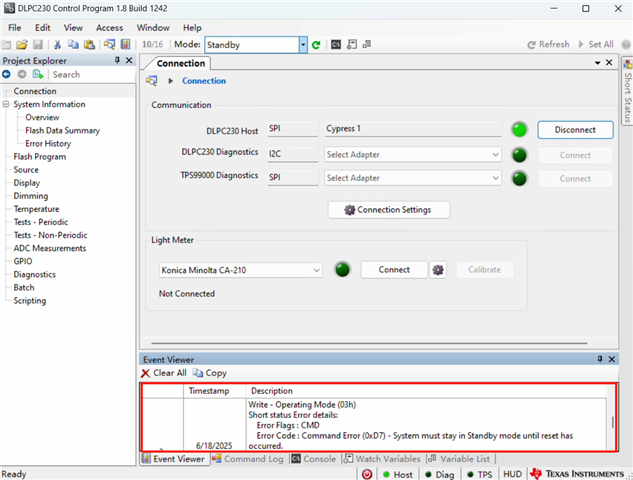
Task: Pin the Event Viewer panel
Action: 600,359
